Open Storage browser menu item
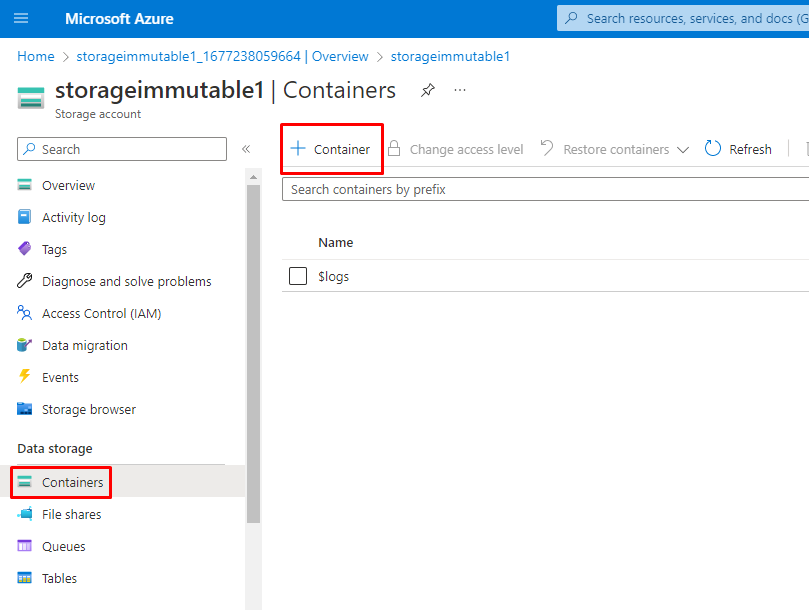The image size is (809, 610). pyautogui.click(x=89, y=409)
